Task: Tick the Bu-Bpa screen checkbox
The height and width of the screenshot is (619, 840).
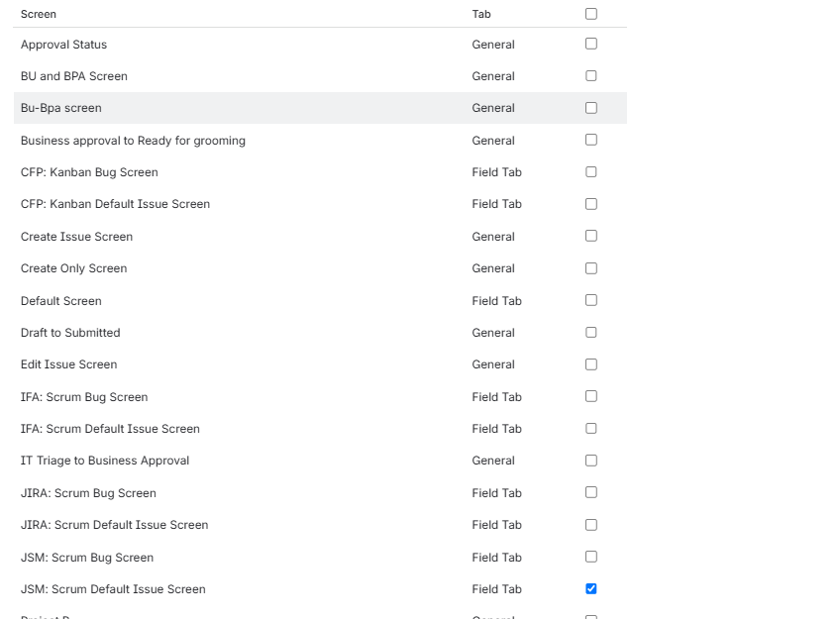Action: (591, 108)
